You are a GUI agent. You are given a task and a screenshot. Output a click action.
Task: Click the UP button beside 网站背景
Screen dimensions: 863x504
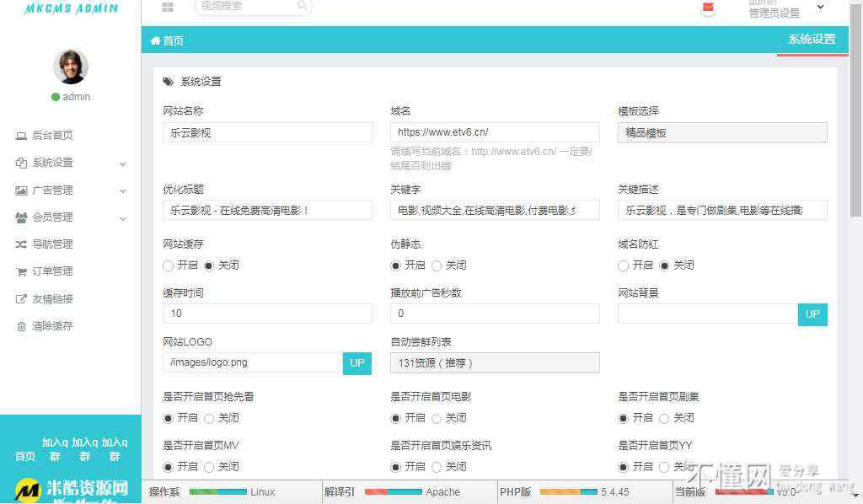(x=812, y=314)
